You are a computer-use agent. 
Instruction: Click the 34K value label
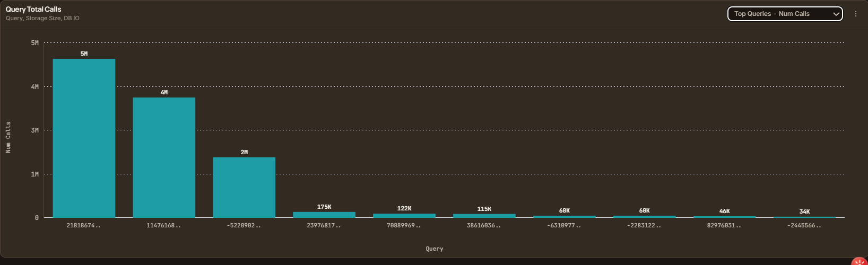pos(805,211)
